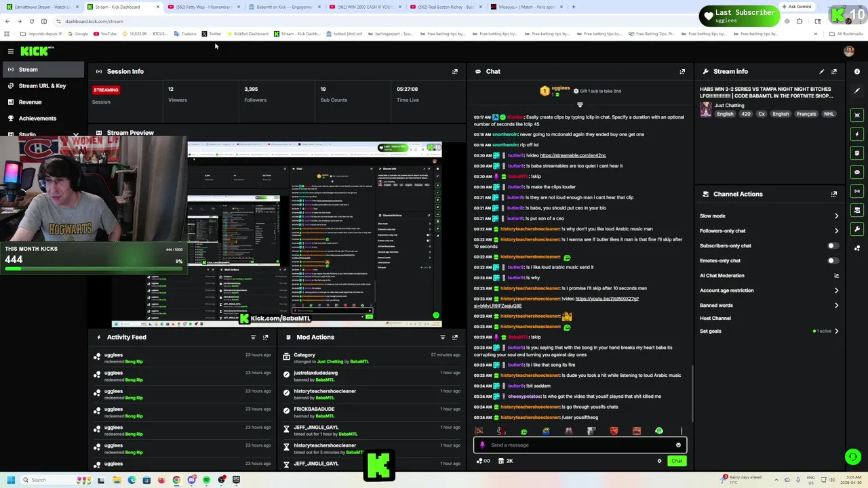Open Achievements page in sidebar
868x488 pixels.
[x=42, y=119]
